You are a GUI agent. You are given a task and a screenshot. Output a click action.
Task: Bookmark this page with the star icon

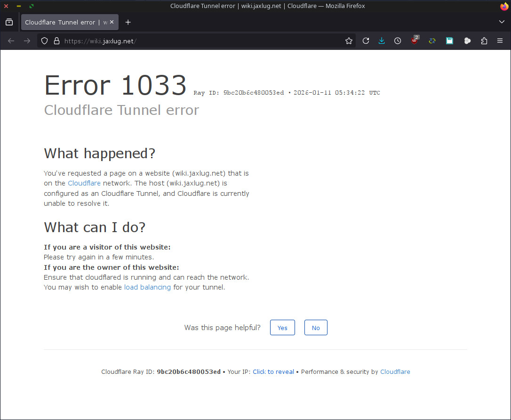(349, 40)
